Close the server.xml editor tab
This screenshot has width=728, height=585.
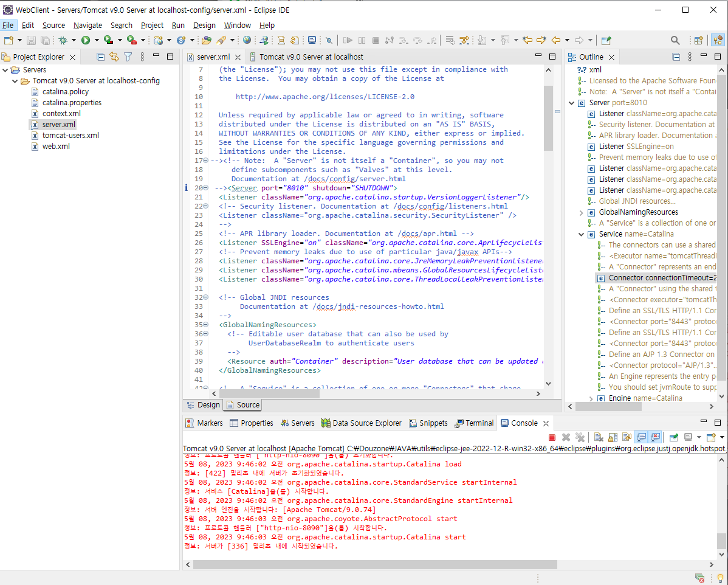(x=238, y=57)
